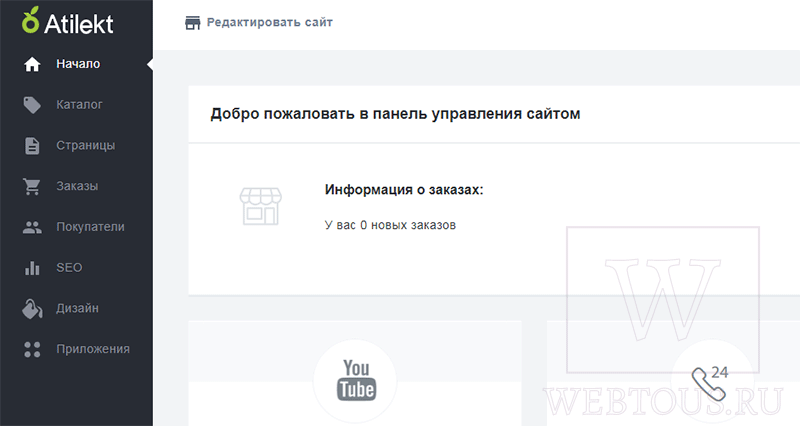Click the 24-hour phone support icon
The image size is (800, 426).
(711, 383)
